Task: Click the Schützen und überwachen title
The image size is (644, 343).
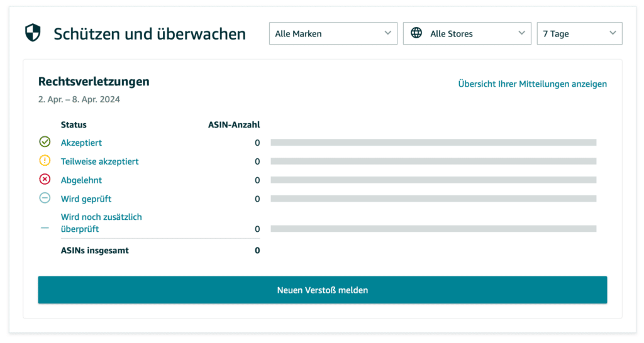Action: 150,34
